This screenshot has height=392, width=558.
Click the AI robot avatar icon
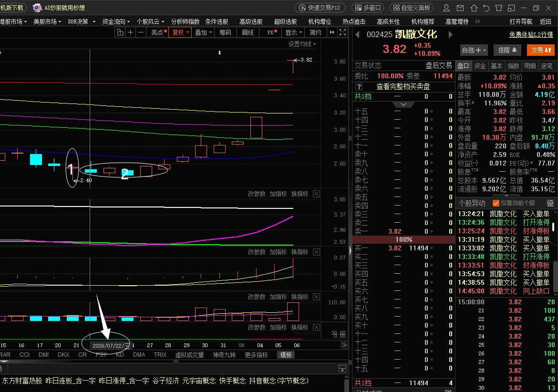pyautogui.click(x=37, y=8)
